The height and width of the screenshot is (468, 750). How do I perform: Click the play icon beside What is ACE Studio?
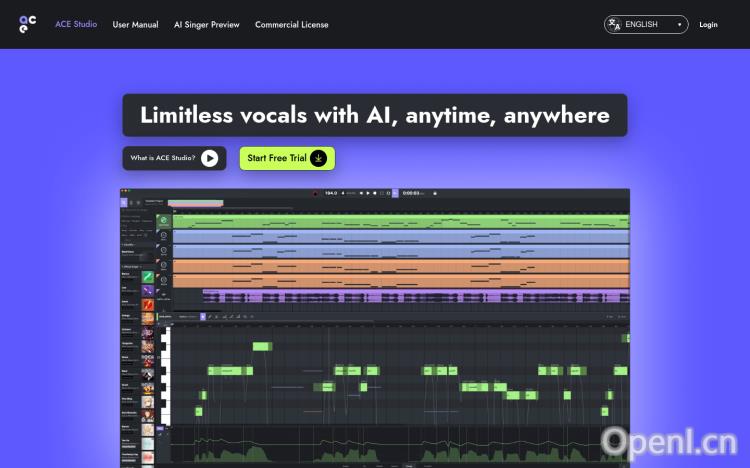tap(209, 158)
